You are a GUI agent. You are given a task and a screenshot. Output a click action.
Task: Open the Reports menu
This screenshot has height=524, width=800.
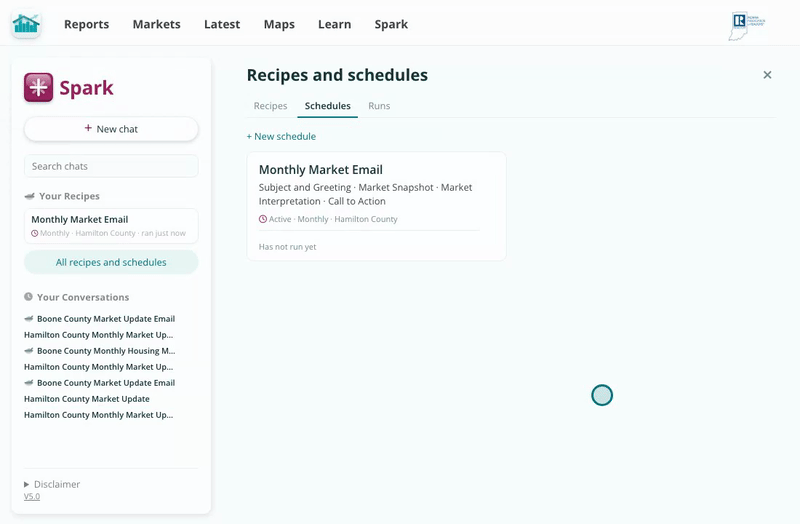pyautogui.click(x=86, y=24)
